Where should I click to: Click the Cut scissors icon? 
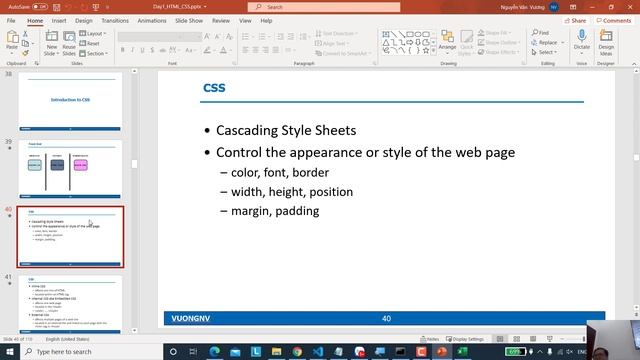[x=25, y=34]
